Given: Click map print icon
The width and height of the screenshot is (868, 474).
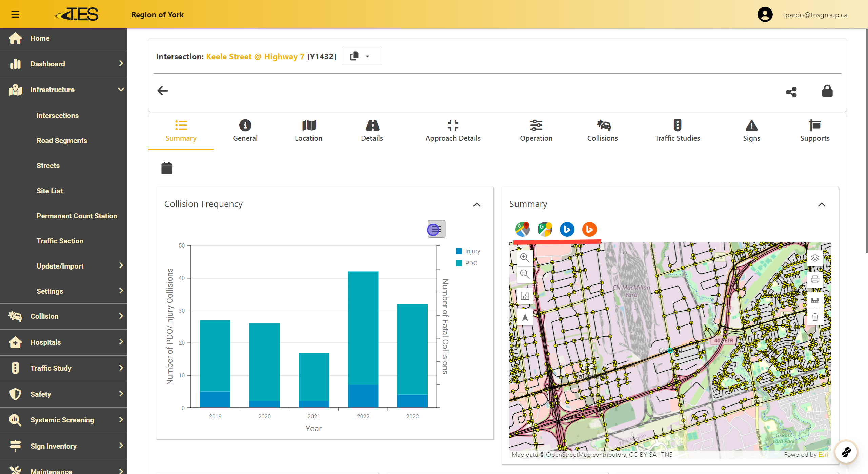Looking at the screenshot, I should (x=815, y=279).
